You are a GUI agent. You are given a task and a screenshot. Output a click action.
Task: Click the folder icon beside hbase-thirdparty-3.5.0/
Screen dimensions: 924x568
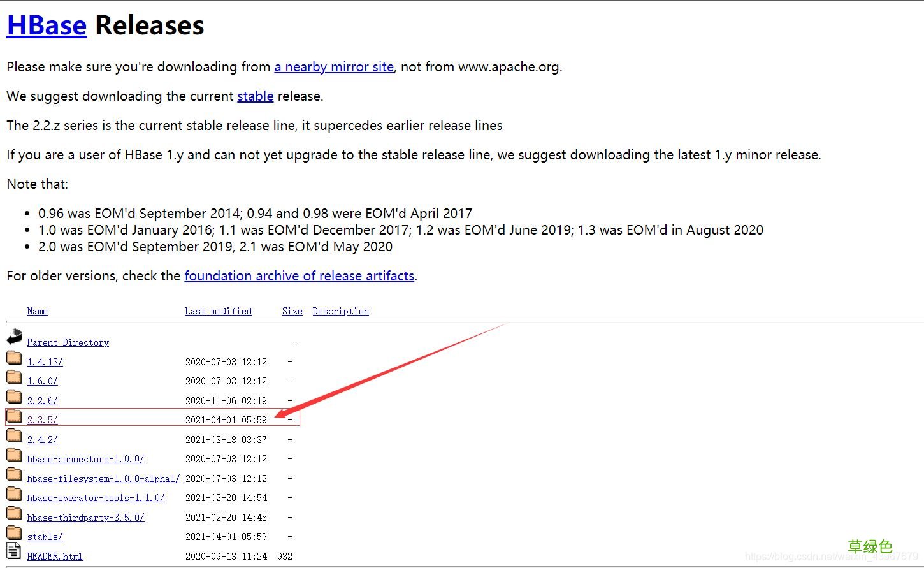point(14,513)
